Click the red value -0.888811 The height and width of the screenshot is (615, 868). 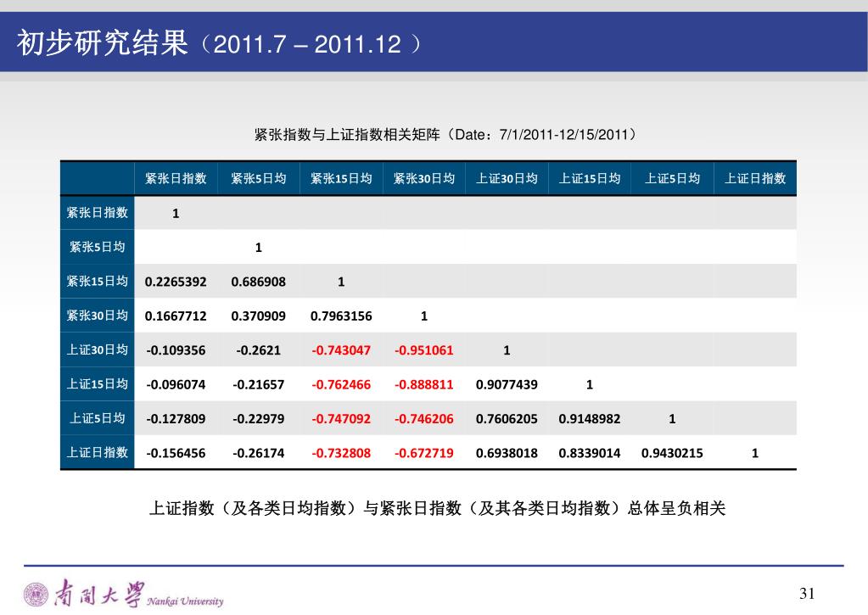coord(424,385)
